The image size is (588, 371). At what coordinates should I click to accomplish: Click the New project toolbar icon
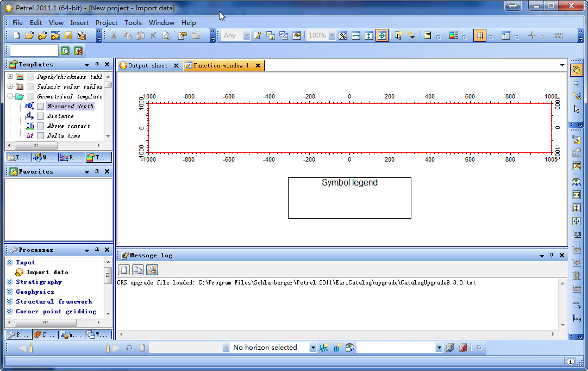[x=16, y=35]
